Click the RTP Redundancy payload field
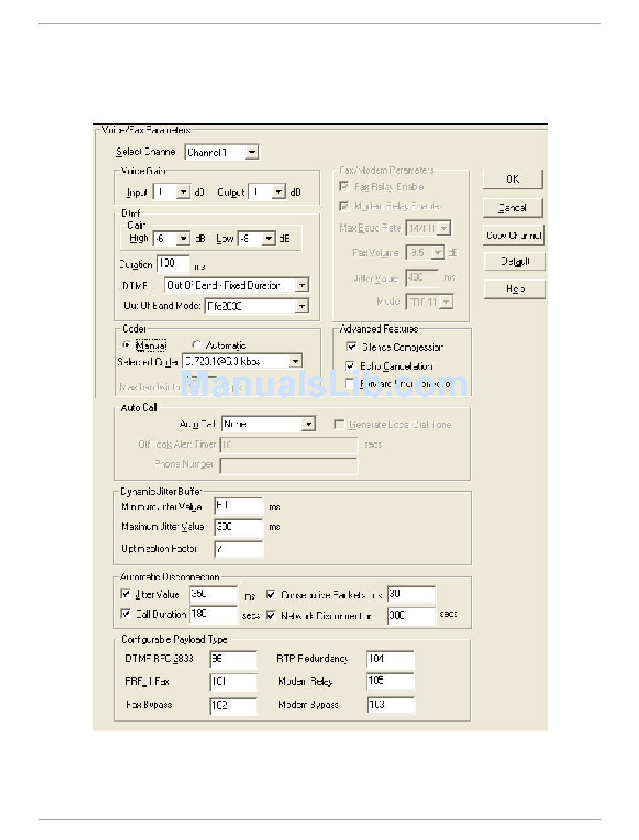This screenshot has width=639, height=840. pos(391,660)
